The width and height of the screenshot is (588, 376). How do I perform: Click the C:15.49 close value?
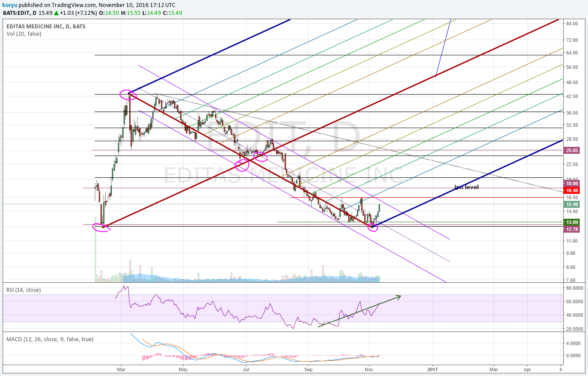tap(171, 13)
